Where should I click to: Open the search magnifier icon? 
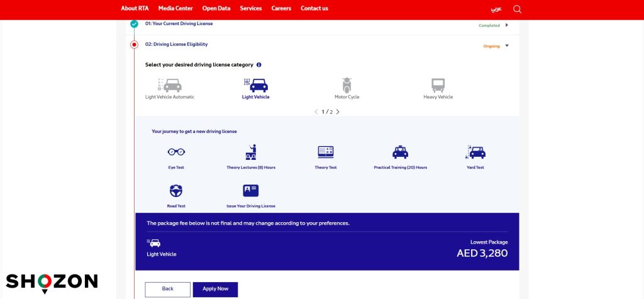517,9
